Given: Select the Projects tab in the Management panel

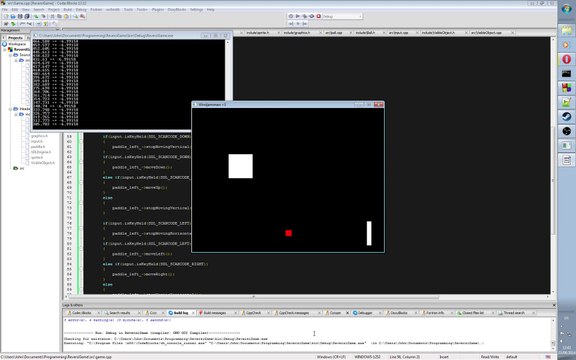Looking at the screenshot, I should (x=15, y=37).
